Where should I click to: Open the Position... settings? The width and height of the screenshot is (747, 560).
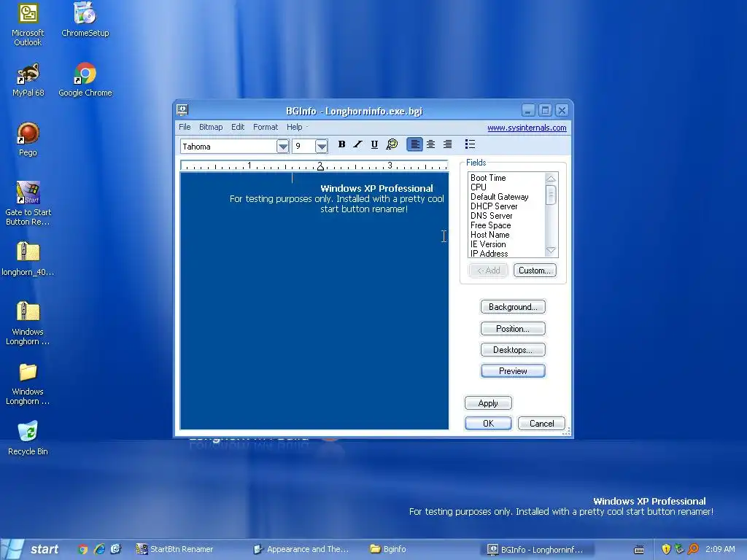click(x=513, y=329)
